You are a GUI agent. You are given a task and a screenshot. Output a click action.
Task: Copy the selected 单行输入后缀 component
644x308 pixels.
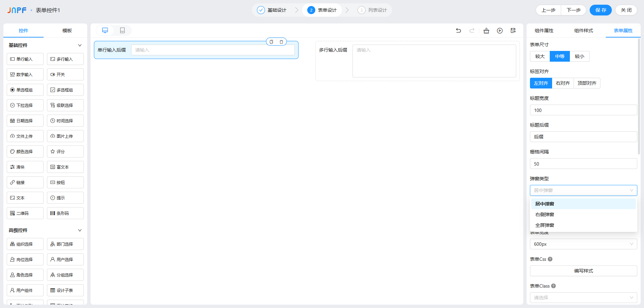tap(271, 42)
